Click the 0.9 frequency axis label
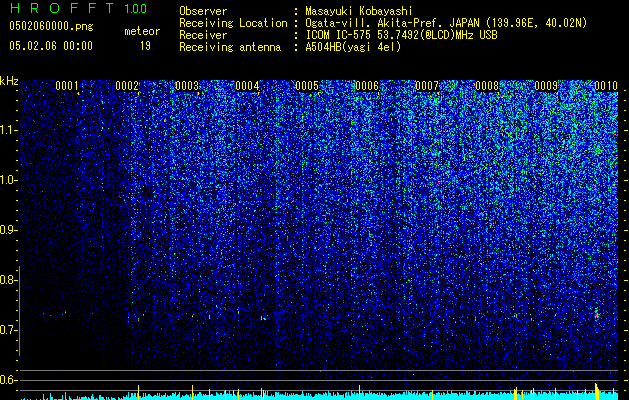629x400 pixels. click(7, 230)
